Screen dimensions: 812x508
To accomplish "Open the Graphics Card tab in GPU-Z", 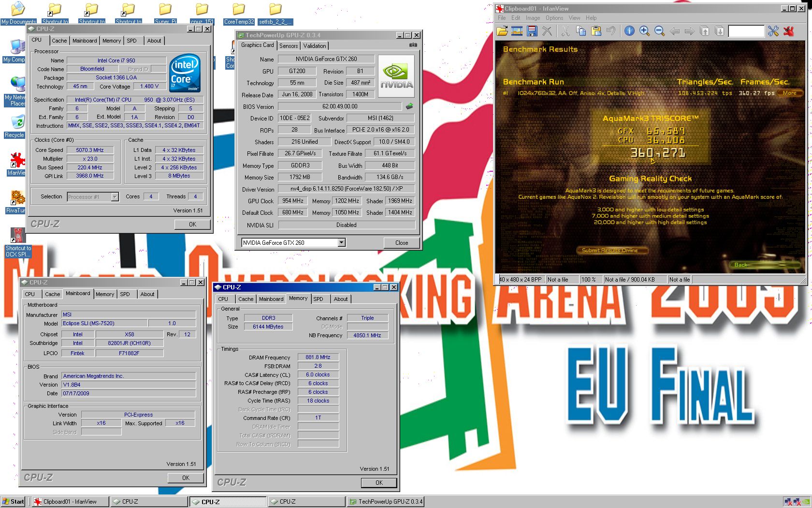I will 258,45.
